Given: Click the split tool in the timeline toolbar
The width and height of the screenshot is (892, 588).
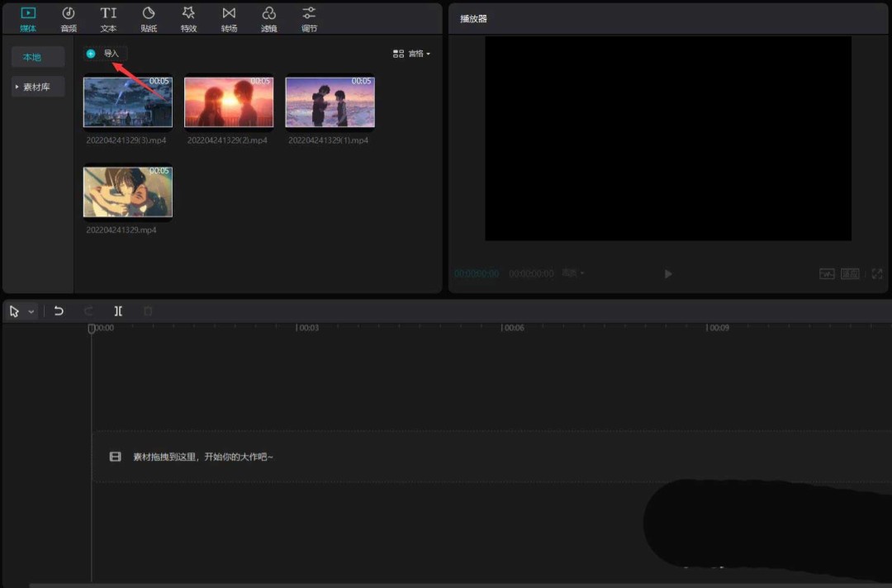Looking at the screenshot, I should [118, 311].
